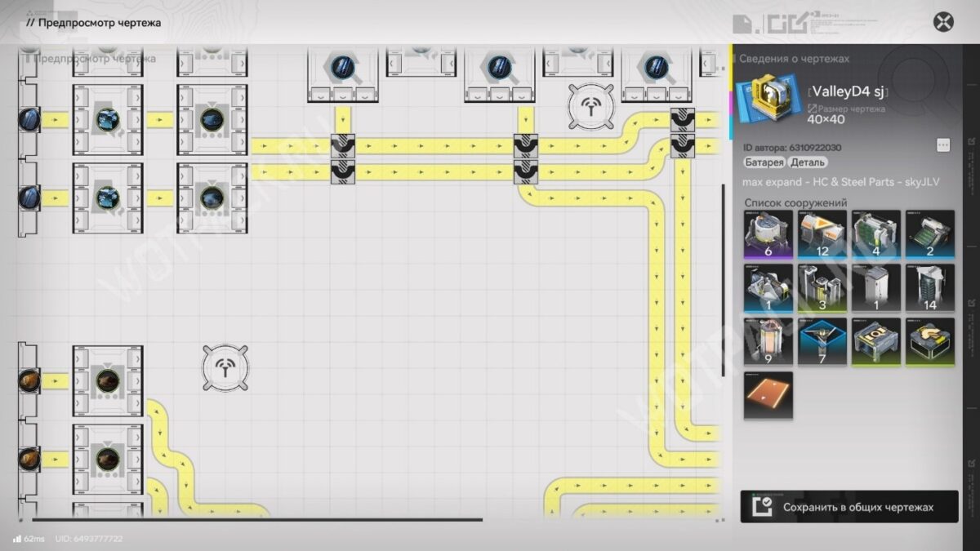Screen dimensions: 980x551
Task: Select the relay tower in the lower-left area
Action: 225,367
